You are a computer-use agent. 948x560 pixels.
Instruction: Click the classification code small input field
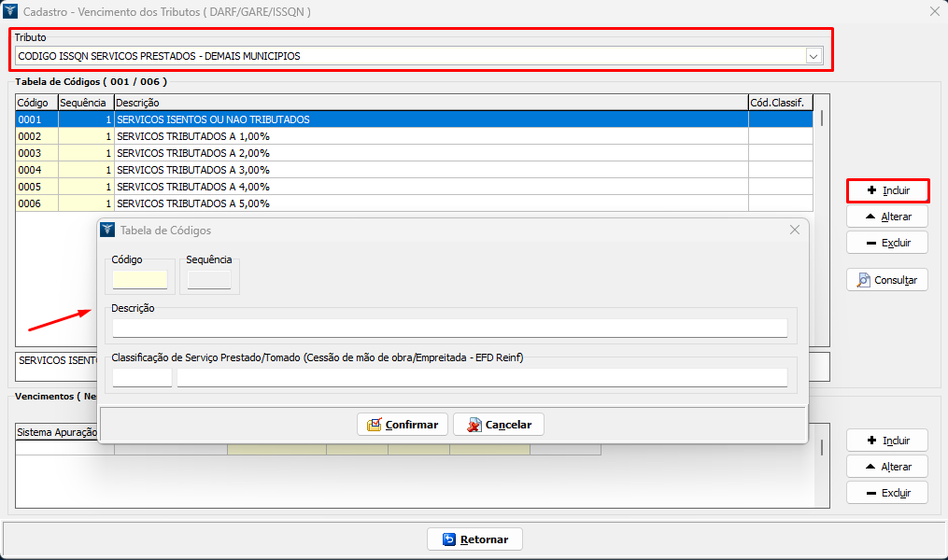(x=142, y=377)
